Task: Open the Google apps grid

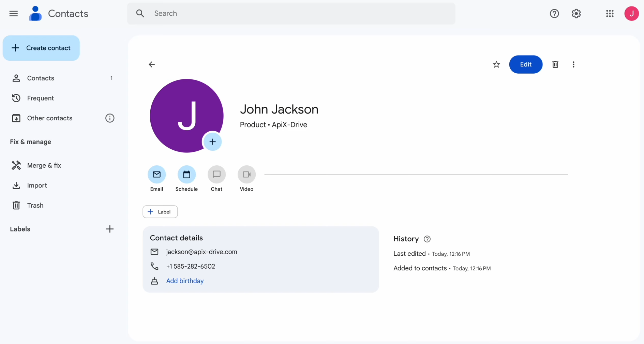Action: tap(610, 13)
